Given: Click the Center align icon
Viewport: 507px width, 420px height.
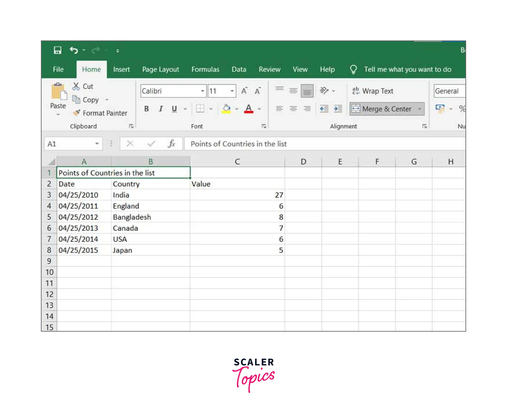Looking at the screenshot, I should [293, 109].
